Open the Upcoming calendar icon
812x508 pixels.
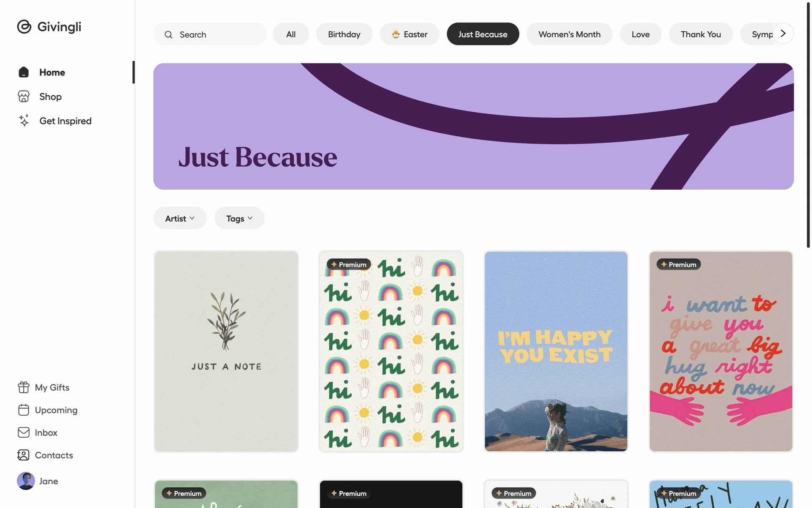coord(24,410)
